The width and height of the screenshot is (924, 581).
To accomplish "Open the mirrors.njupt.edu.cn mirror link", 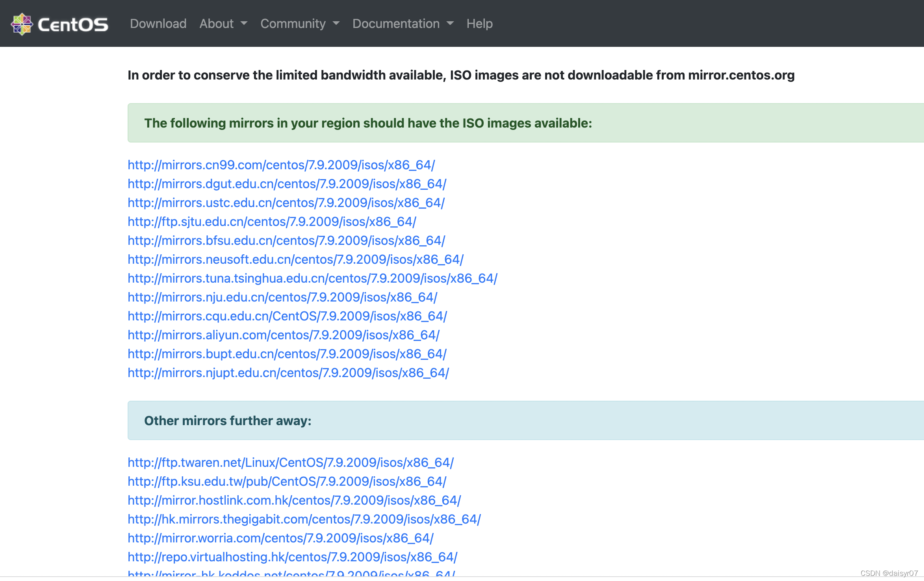I will point(288,373).
